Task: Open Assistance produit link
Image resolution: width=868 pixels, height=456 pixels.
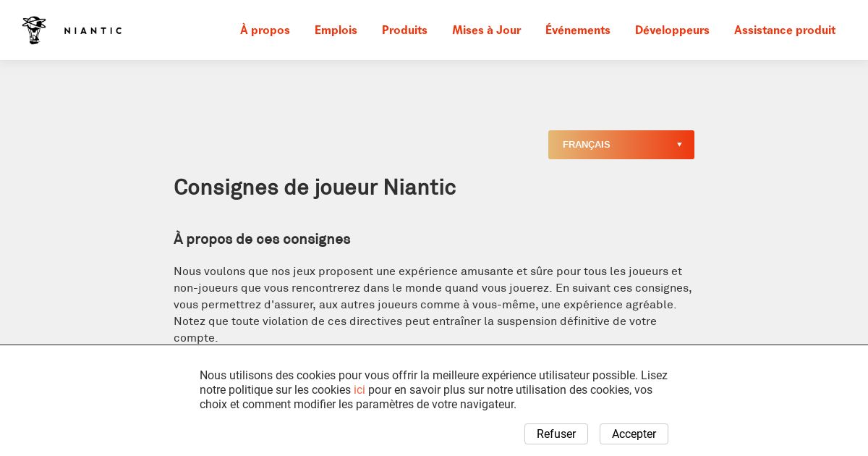Action: point(784,30)
